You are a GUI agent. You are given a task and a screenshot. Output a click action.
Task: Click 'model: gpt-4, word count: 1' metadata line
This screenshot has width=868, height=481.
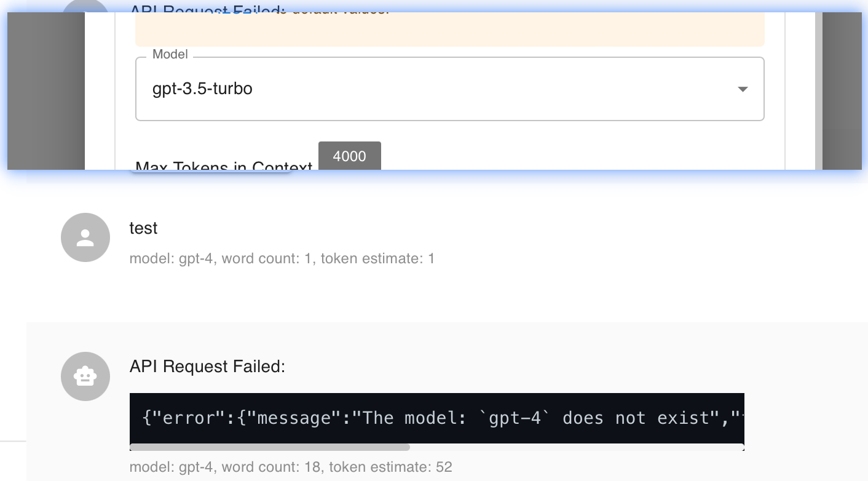(282, 259)
